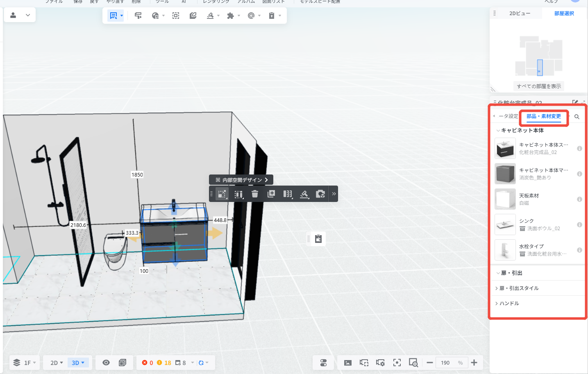Select the dashed frame group tool
This screenshot has height=374, width=588.
click(176, 16)
